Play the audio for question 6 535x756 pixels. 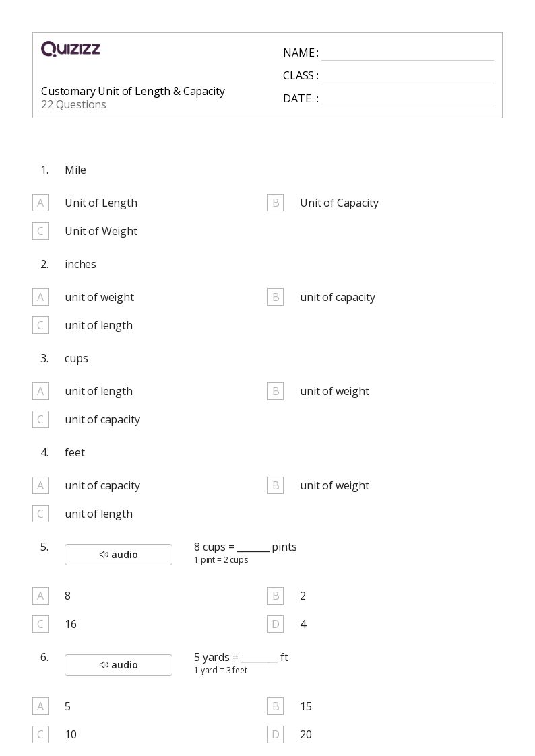[x=119, y=665]
